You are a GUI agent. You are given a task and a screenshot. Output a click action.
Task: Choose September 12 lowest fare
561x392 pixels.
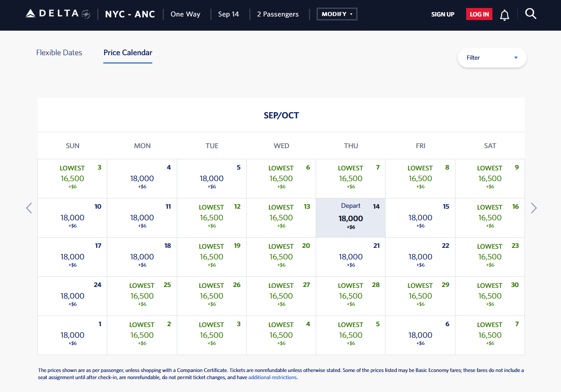tap(212, 218)
